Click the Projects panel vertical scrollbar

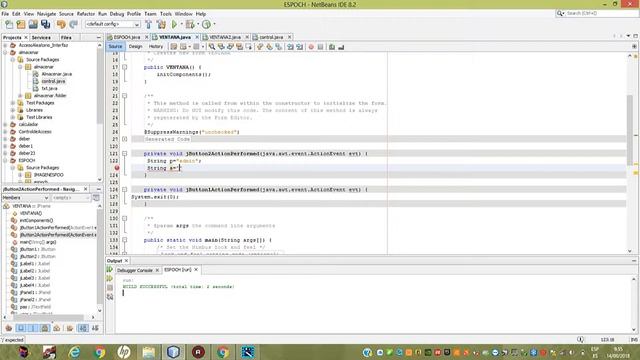[x=100, y=86]
